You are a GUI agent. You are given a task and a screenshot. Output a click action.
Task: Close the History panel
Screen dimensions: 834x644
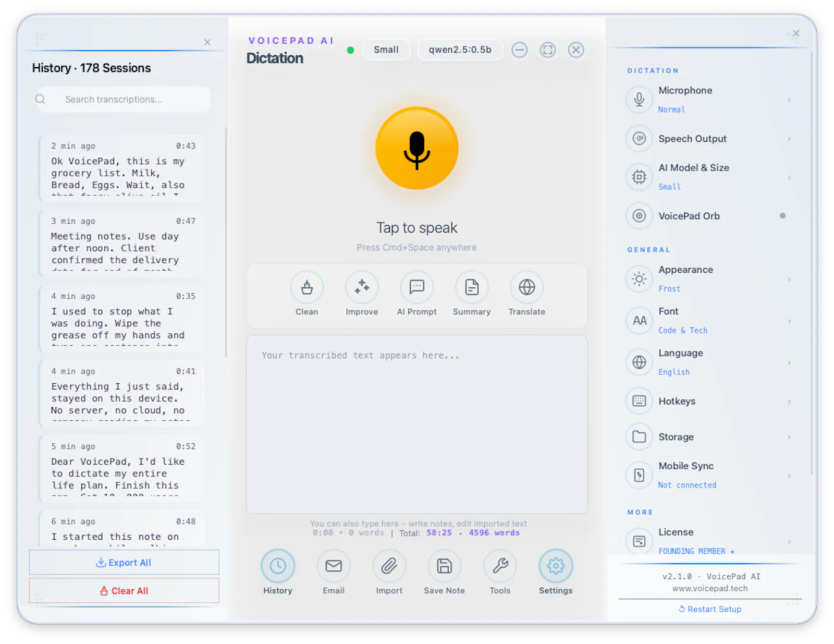click(207, 42)
